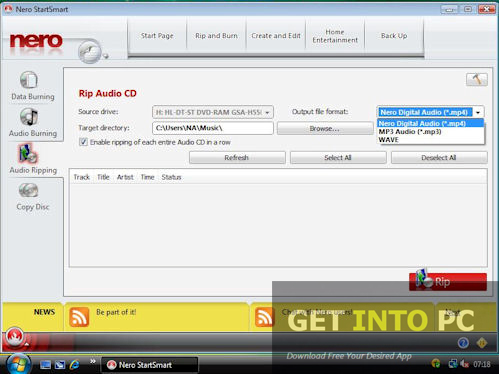Viewport: 499px width, 374px height.
Task: Click the NEWS label in the yellow bar
Action: click(44, 312)
